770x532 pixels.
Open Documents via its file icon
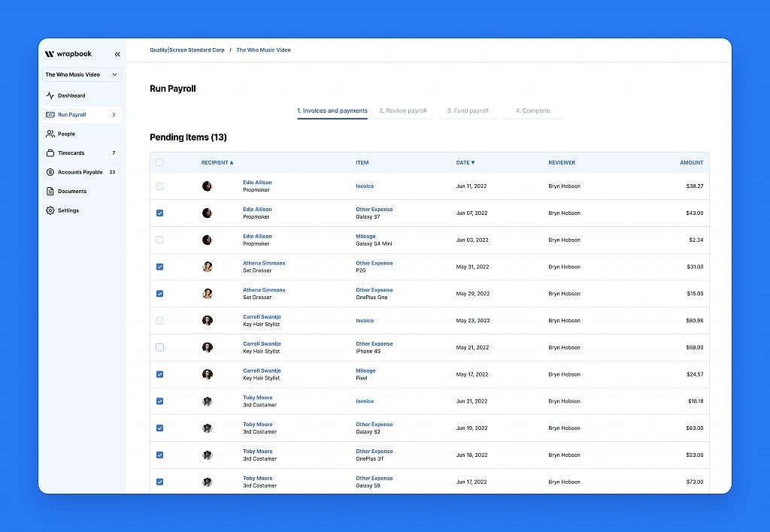pyautogui.click(x=50, y=191)
